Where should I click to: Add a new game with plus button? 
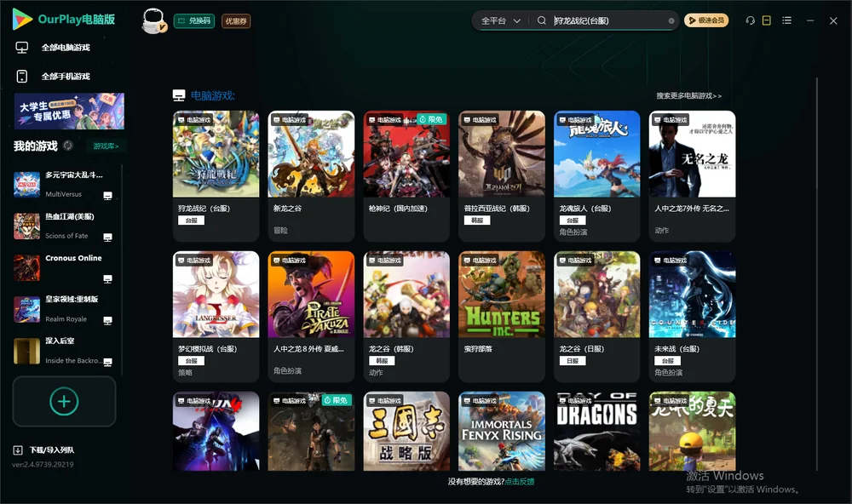(x=64, y=401)
